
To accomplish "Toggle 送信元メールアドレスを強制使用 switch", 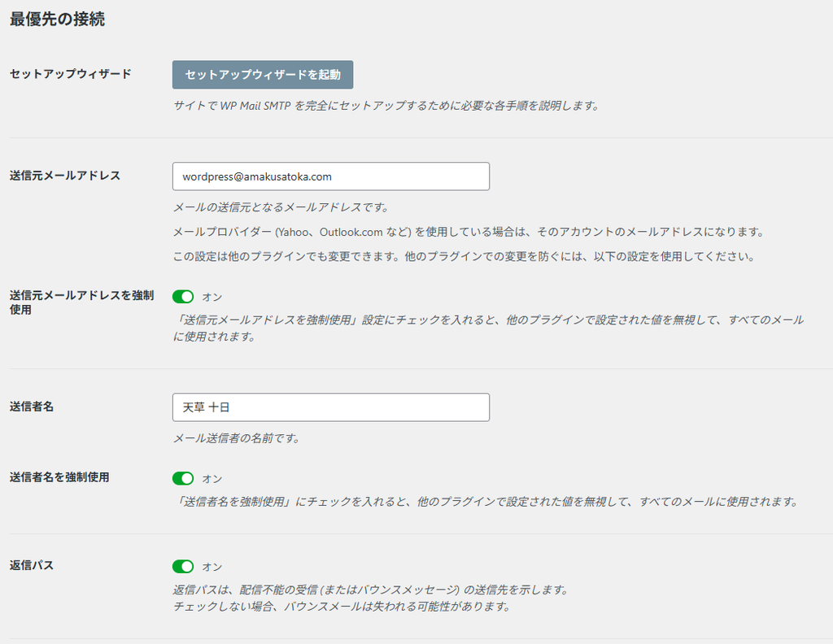I will pyautogui.click(x=183, y=297).
